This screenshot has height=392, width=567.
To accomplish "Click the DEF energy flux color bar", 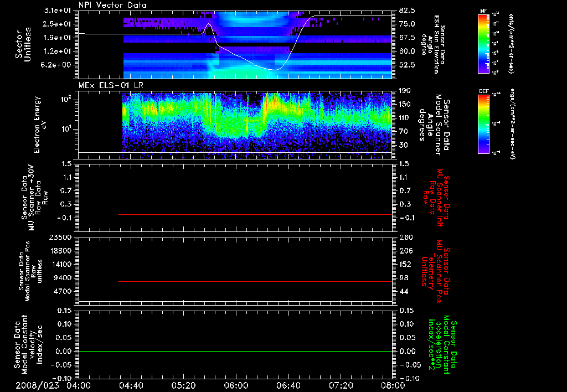I will [484, 124].
